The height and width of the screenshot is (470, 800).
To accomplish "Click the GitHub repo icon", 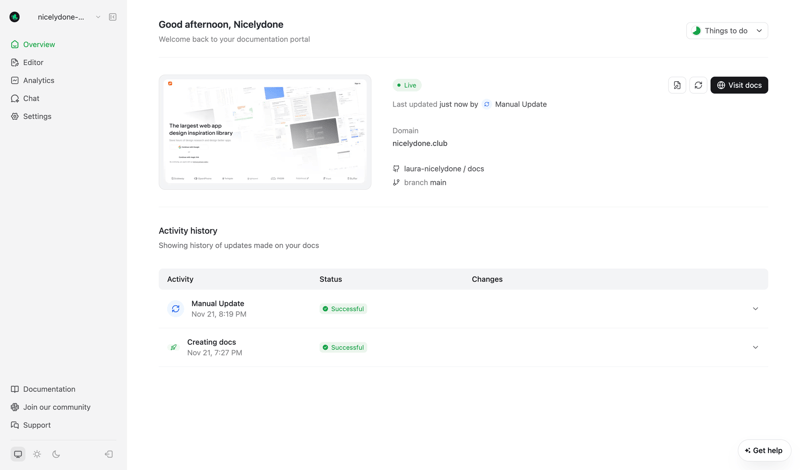I will point(396,168).
